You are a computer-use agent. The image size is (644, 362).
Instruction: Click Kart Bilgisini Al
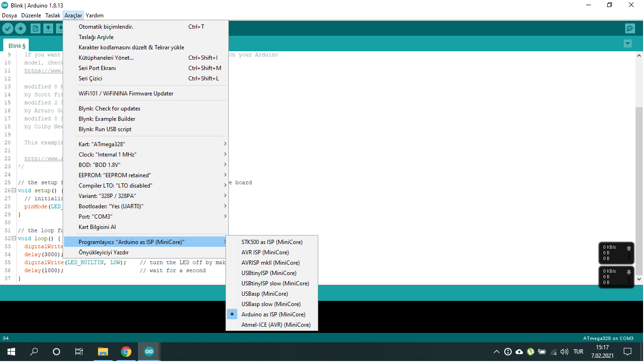pyautogui.click(x=97, y=227)
